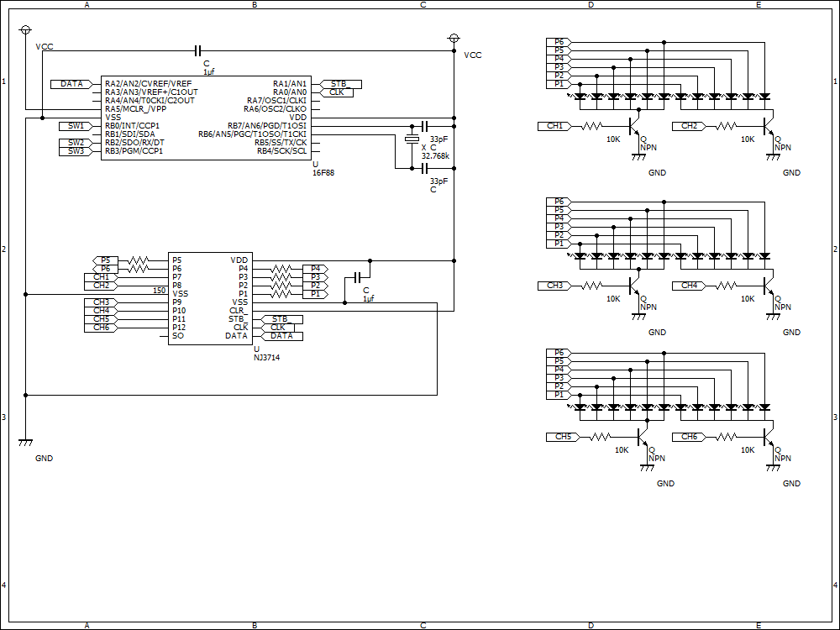The width and height of the screenshot is (840, 630).
Task: Select the 1µf capacitor next to the NJ3714
Action: (x=359, y=277)
